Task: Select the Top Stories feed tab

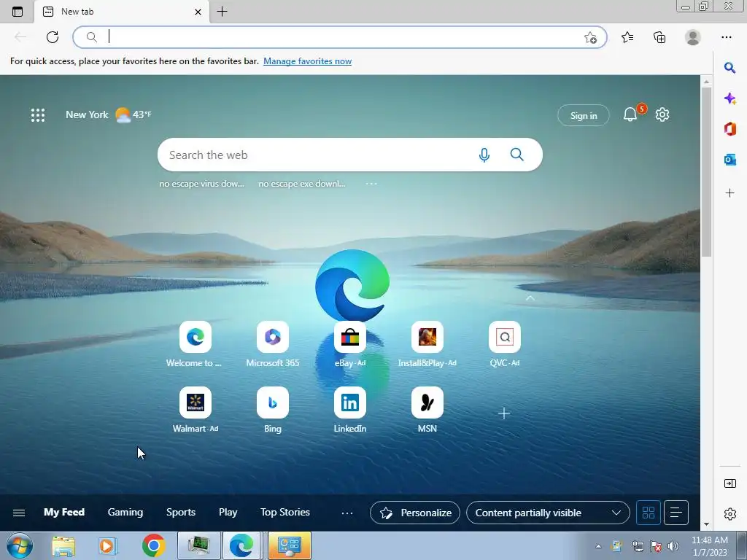Action: pos(285,513)
